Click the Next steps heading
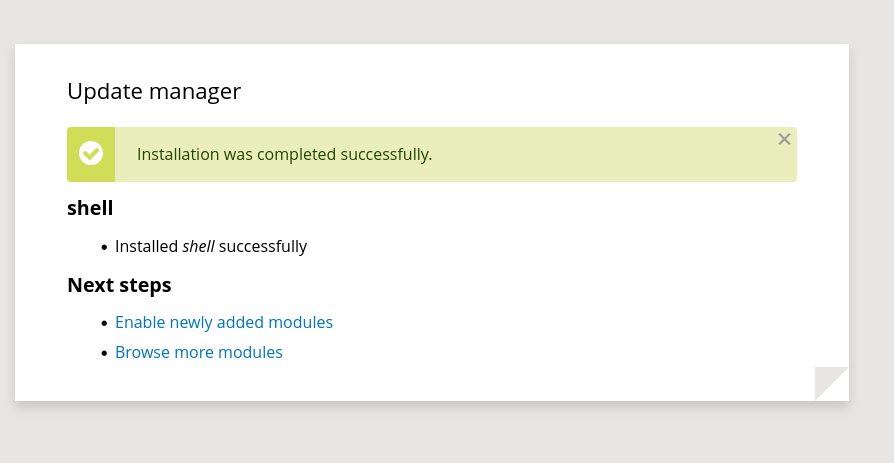894x463 pixels. (x=119, y=285)
